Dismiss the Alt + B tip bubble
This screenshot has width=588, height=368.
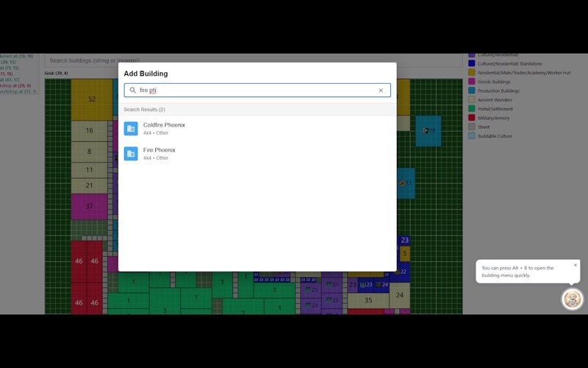576,265
